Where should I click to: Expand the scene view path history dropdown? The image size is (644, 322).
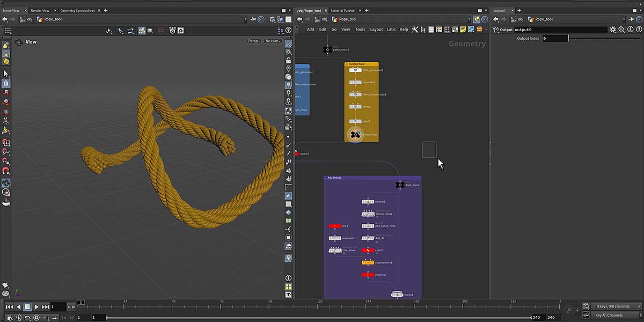click(x=246, y=19)
